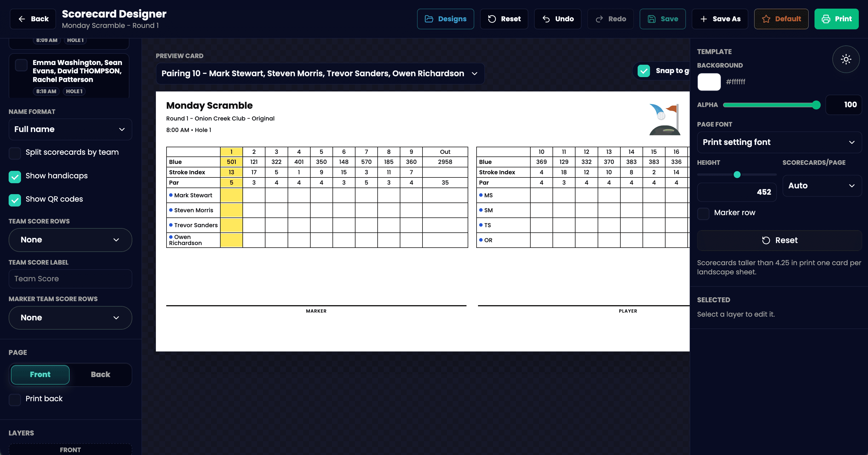Click the Mark Stewart player row

click(x=317, y=195)
